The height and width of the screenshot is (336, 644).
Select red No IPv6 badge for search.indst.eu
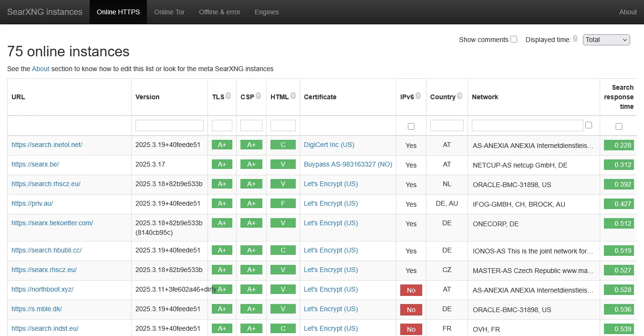coord(411,329)
